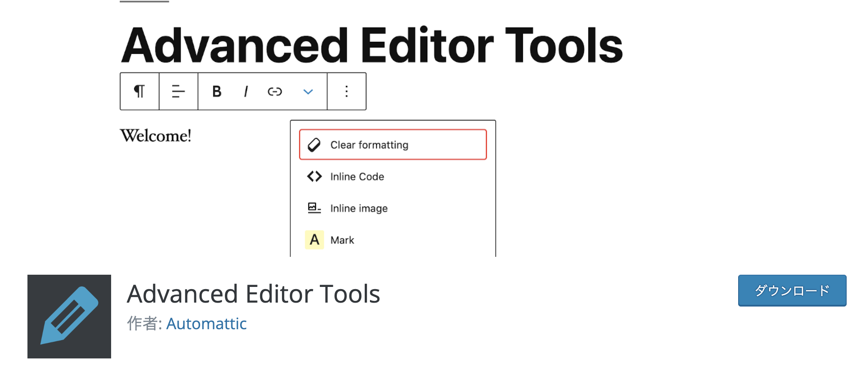Toggle italic formatting
This screenshot has width=868, height=375.
coord(246,92)
